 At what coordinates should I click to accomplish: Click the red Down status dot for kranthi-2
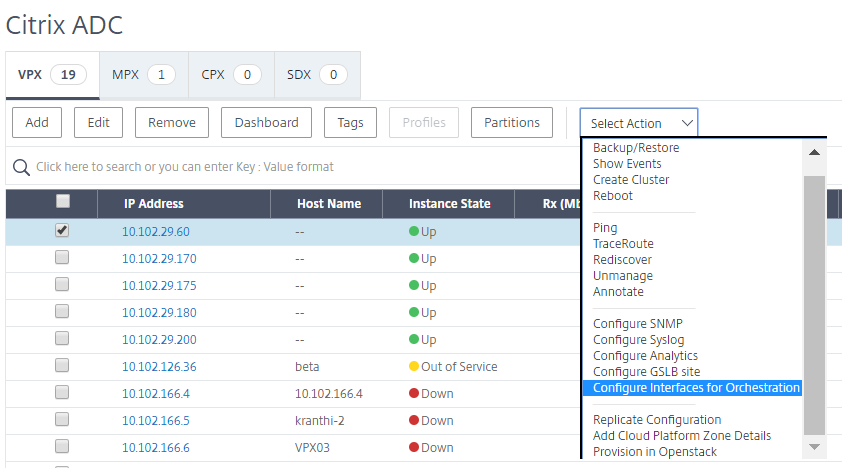(x=413, y=420)
